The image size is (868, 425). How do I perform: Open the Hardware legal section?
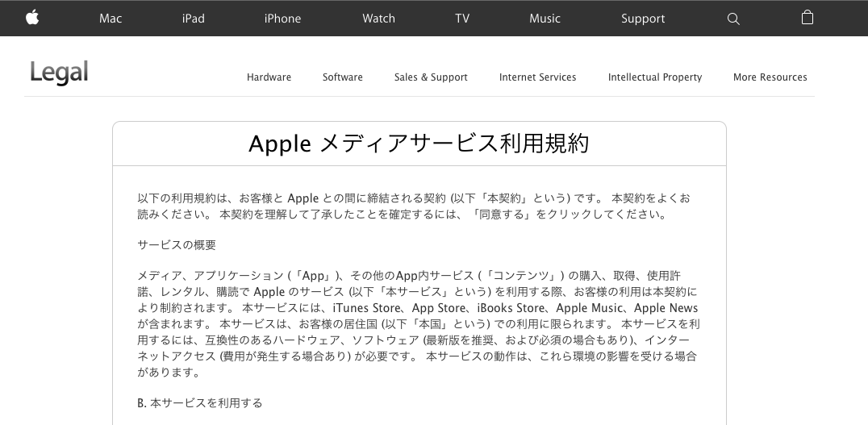(269, 77)
